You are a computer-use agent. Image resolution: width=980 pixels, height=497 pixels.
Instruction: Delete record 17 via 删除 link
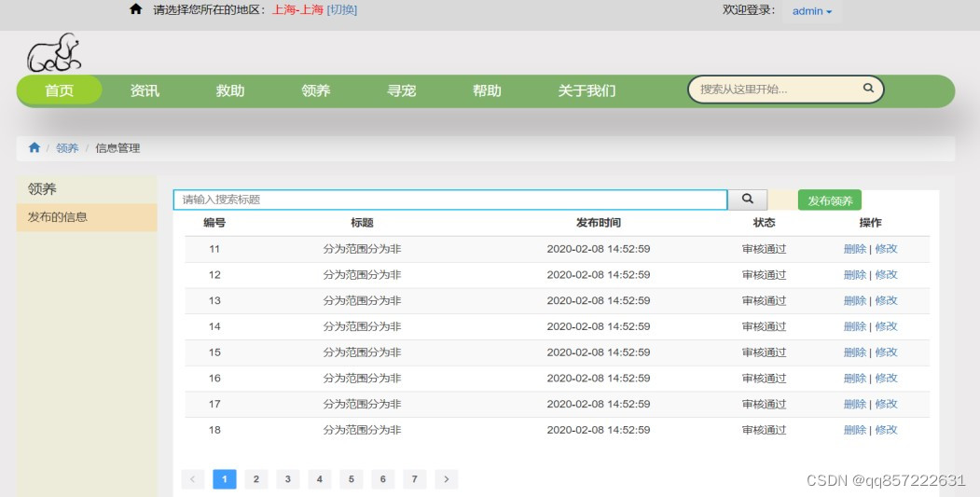pyautogui.click(x=855, y=405)
